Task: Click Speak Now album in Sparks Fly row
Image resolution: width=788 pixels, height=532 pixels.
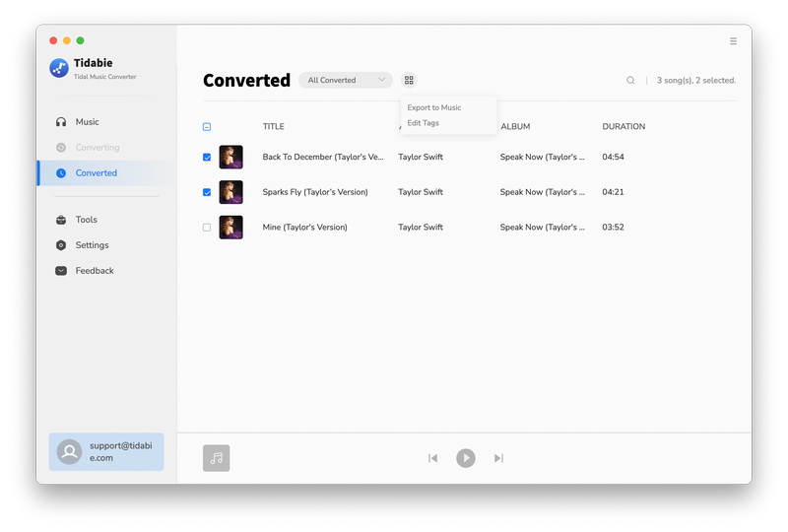Action: click(x=543, y=192)
